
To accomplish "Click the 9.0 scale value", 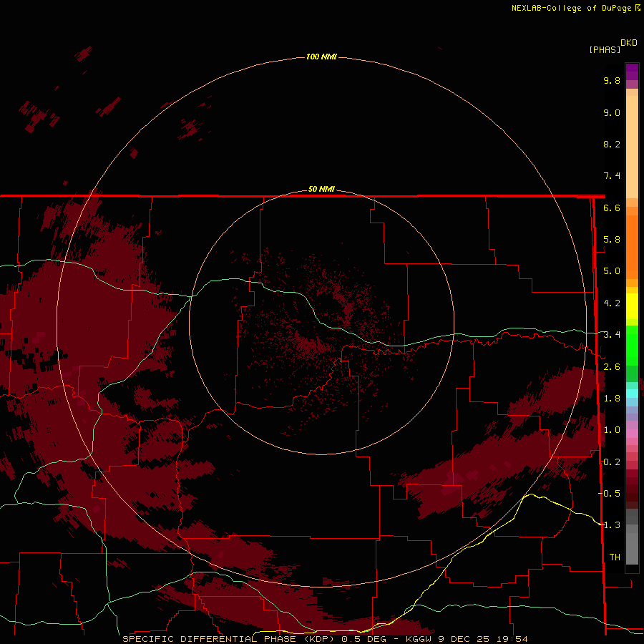I will pos(612,112).
